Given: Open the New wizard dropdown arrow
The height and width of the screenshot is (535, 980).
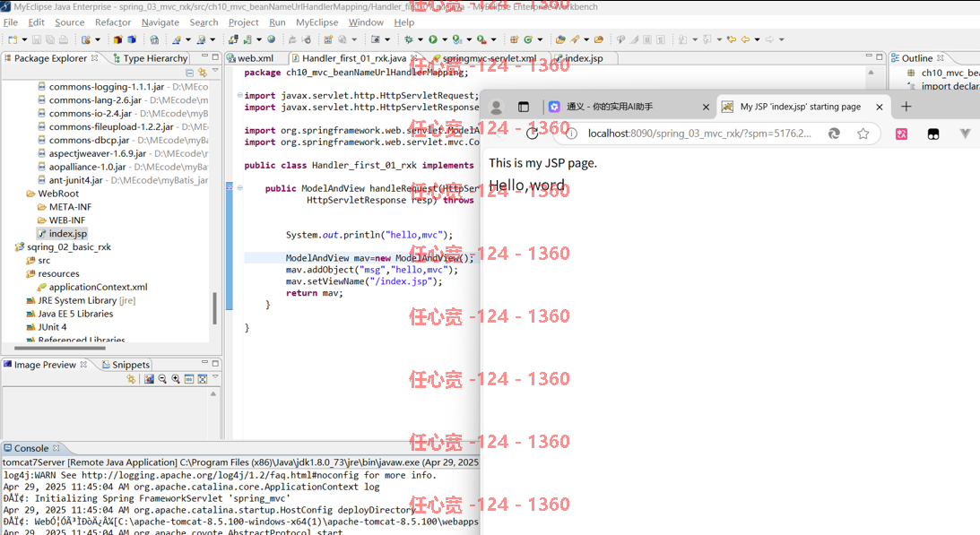Looking at the screenshot, I should point(24,39).
